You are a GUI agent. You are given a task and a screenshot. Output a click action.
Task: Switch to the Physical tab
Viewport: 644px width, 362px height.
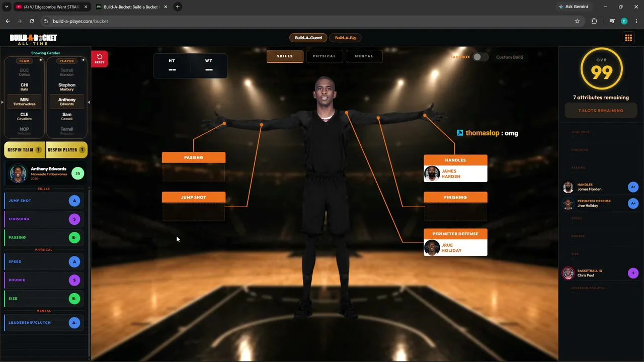325,56
